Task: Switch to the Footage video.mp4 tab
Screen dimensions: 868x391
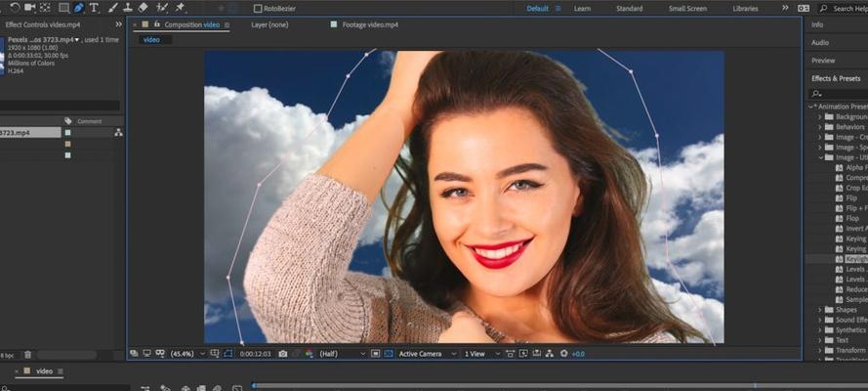Action: click(x=370, y=24)
